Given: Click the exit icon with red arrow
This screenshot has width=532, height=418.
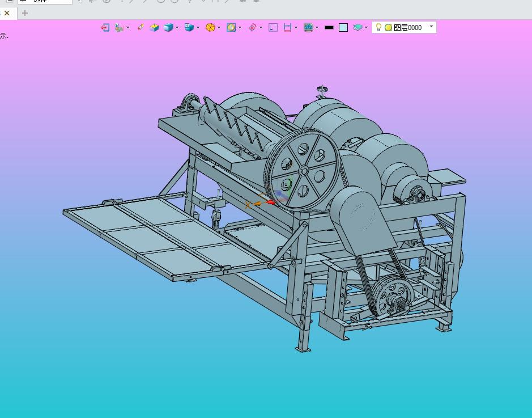Looking at the screenshot, I should click(x=105, y=27).
